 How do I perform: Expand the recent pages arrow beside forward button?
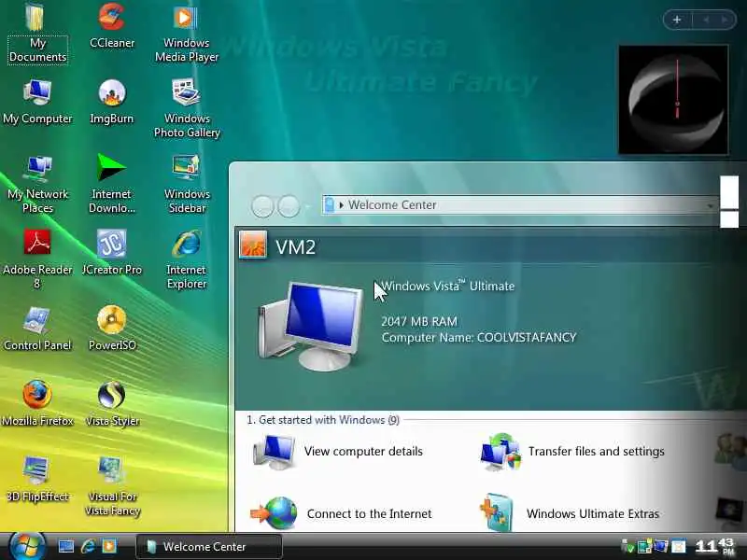tap(308, 206)
